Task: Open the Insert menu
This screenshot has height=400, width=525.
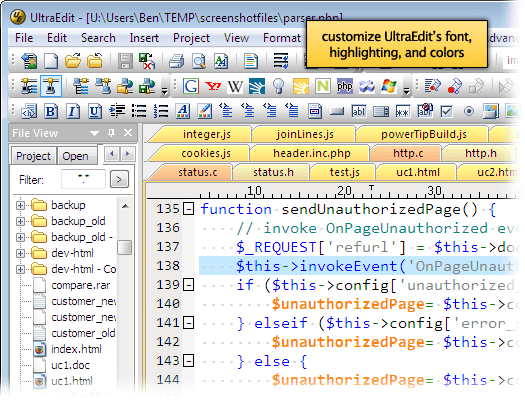Action: (144, 38)
